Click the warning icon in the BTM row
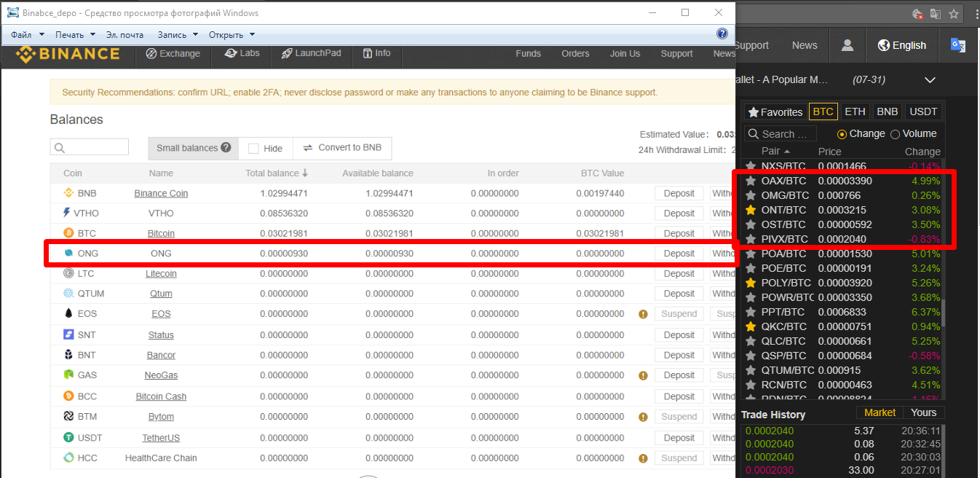The height and width of the screenshot is (478, 980). click(x=643, y=417)
